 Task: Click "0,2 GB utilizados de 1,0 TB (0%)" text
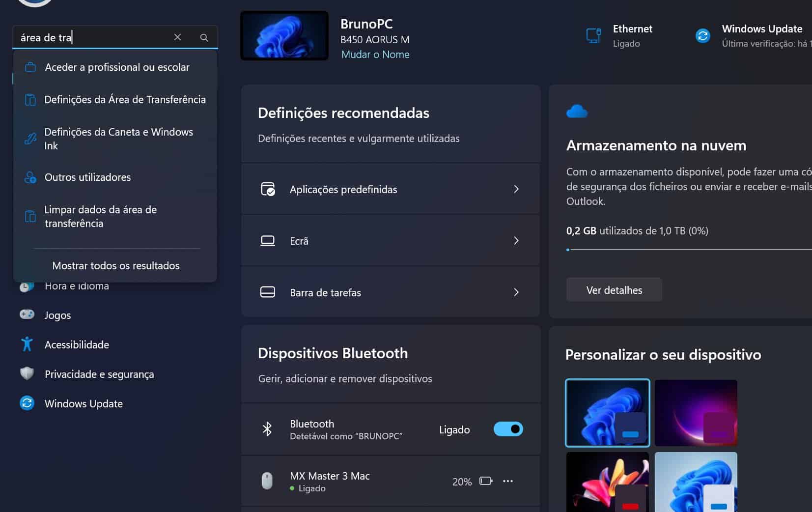click(637, 231)
